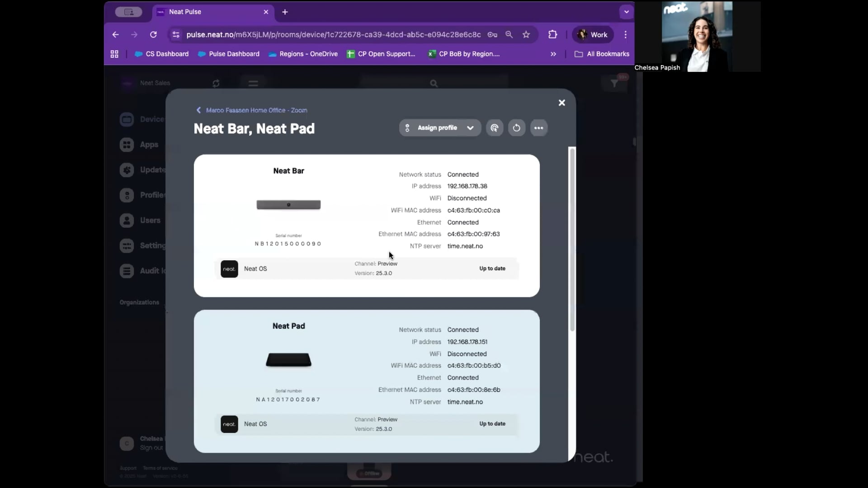This screenshot has width=868, height=488.
Task: Open the Audit log section
Action: [x=127, y=271]
